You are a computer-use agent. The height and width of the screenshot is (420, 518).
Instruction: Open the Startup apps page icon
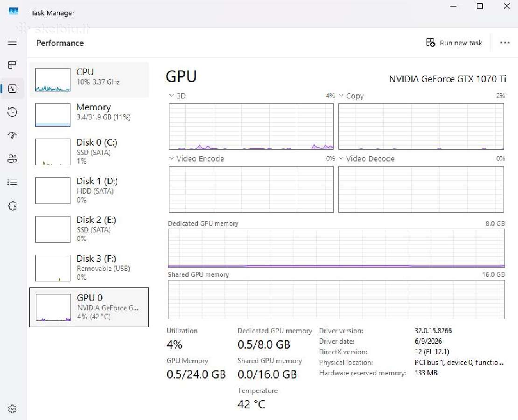(12, 135)
